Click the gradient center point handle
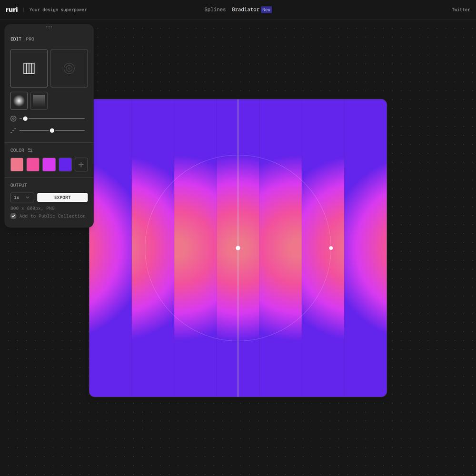The image size is (476, 476). click(238, 248)
